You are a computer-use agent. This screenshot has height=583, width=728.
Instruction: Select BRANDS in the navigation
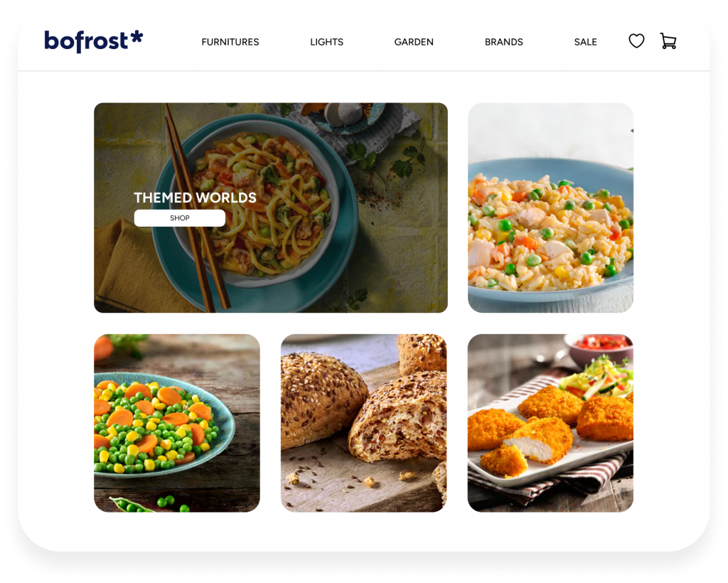tap(504, 42)
